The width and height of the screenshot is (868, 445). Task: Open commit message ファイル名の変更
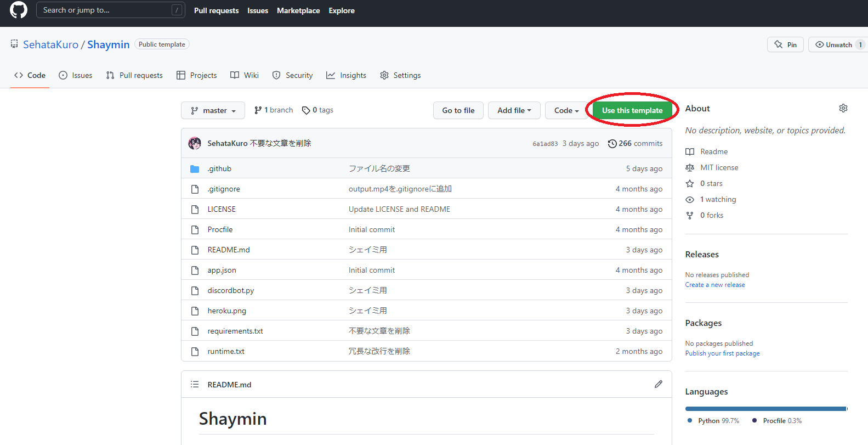379,168
